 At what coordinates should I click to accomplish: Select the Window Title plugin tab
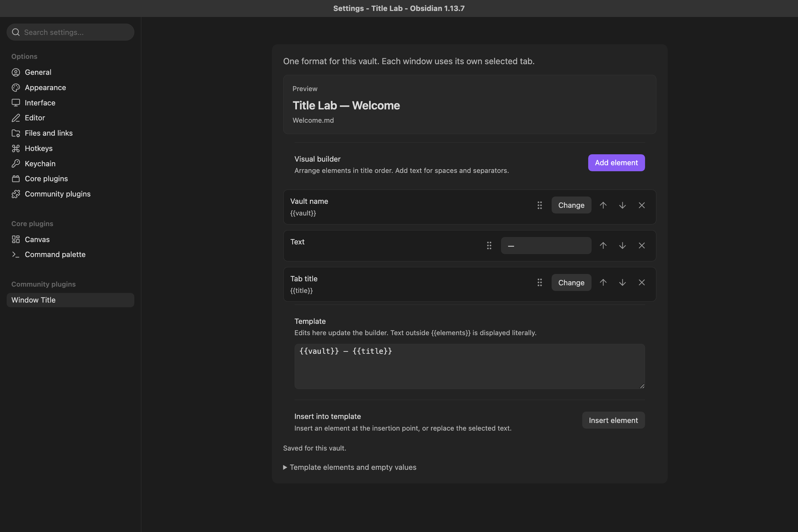click(70, 300)
